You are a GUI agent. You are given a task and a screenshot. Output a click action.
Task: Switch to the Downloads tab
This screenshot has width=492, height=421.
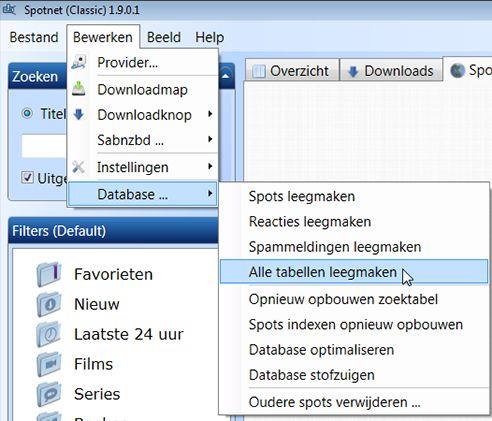(x=391, y=71)
